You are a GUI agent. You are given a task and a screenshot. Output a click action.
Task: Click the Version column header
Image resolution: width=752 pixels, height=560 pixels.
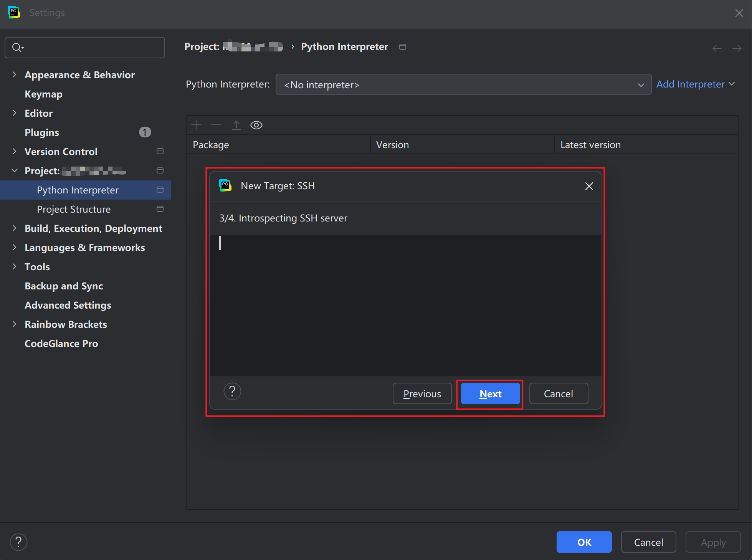tap(462, 145)
